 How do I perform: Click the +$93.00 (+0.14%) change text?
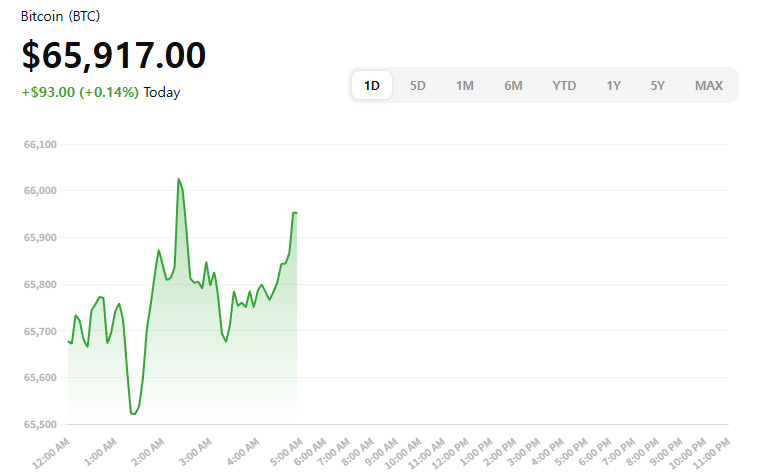pyautogui.click(x=80, y=92)
